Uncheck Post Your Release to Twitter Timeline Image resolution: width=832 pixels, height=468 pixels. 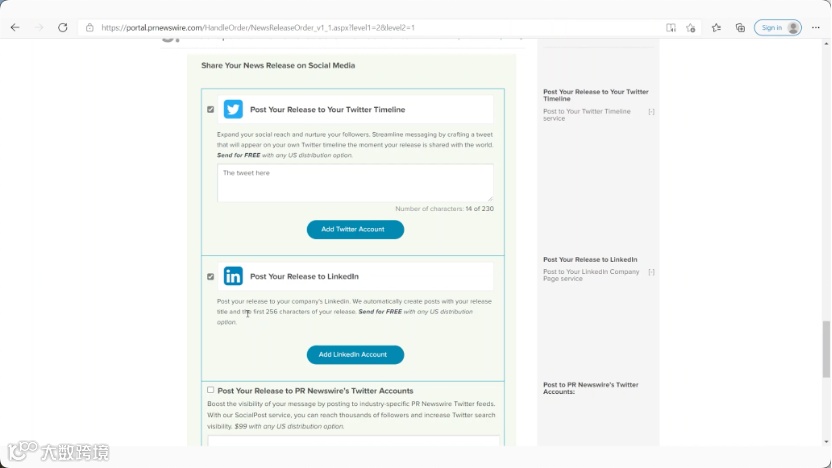click(211, 109)
